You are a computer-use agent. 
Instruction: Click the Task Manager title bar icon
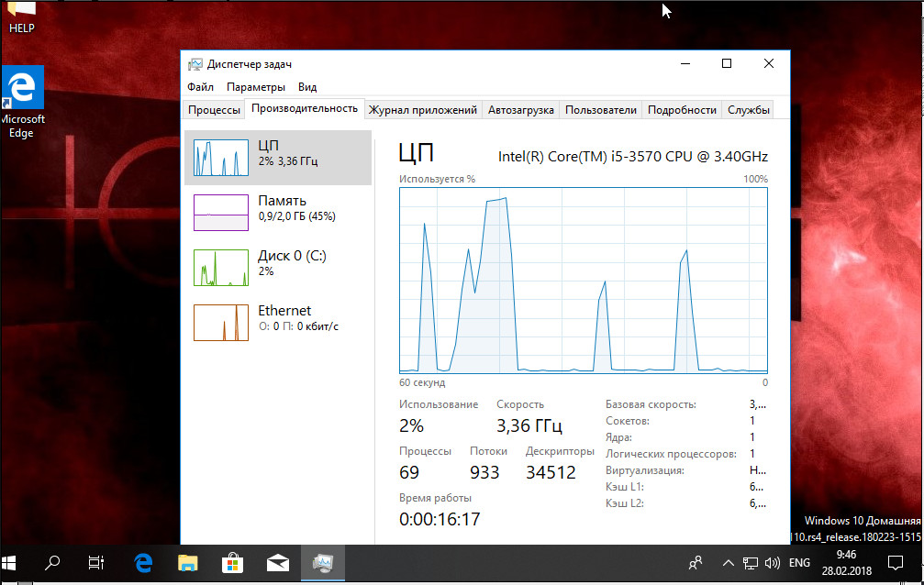pyautogui.click(x=195, y=64)
